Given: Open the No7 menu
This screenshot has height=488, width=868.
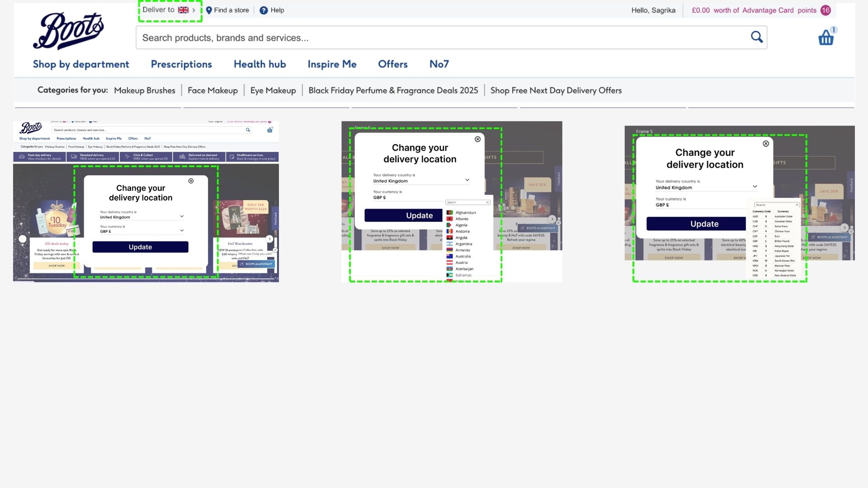Looking at the screenshot, I should pos(439,64).
